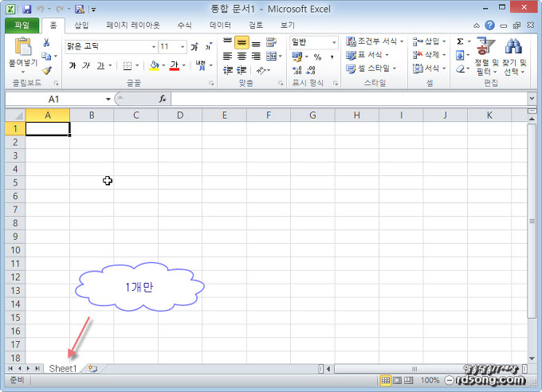This screenshot has height=392, width=542.
Task: Toggle middle vertical alignment button
Action: [242, 42]
